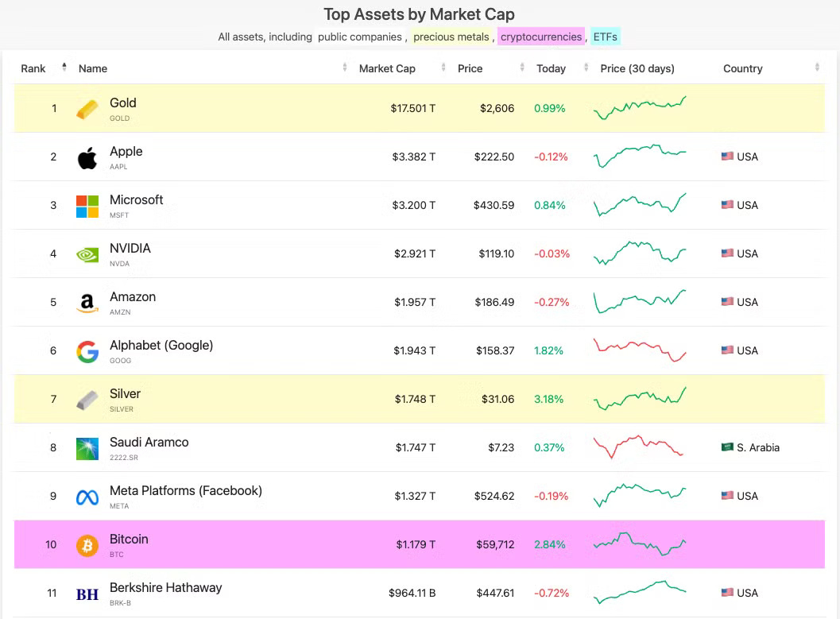Open the Bitcoin asset page
840x619 pixels.
(x=129, y=540)
